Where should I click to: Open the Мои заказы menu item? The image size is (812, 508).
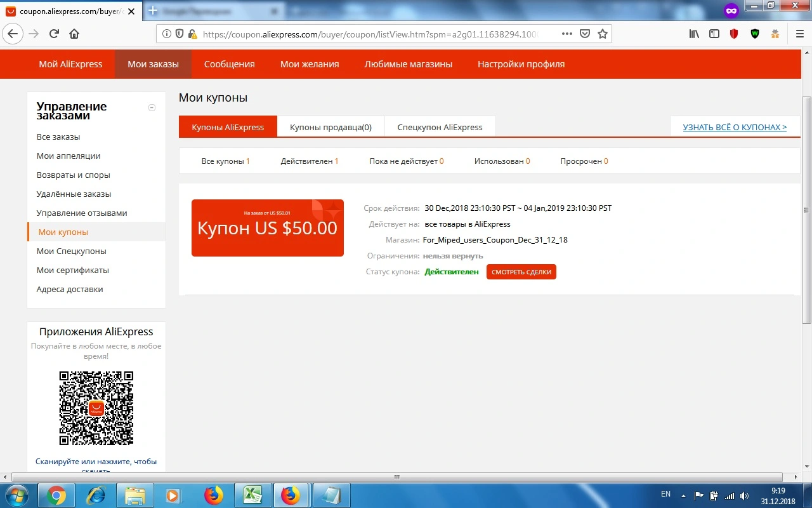pyautogui.click(x=153, y=64)
